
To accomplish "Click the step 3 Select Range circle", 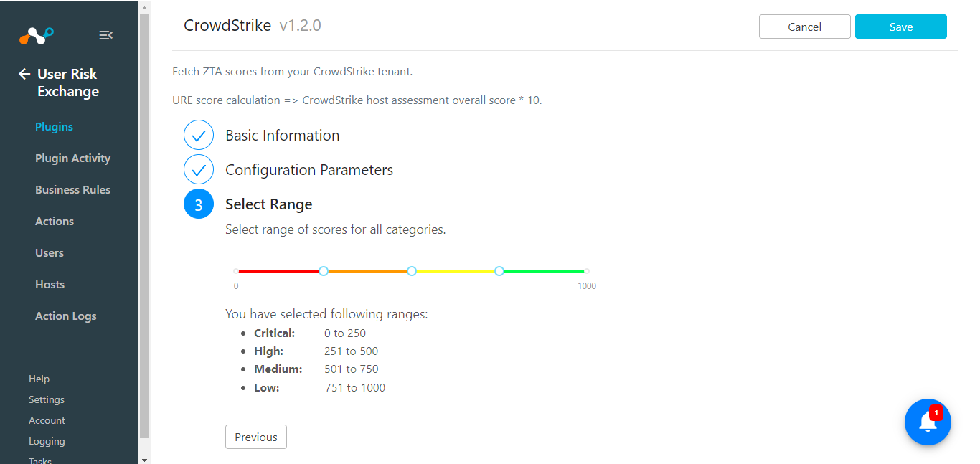I will click(199, 204).
